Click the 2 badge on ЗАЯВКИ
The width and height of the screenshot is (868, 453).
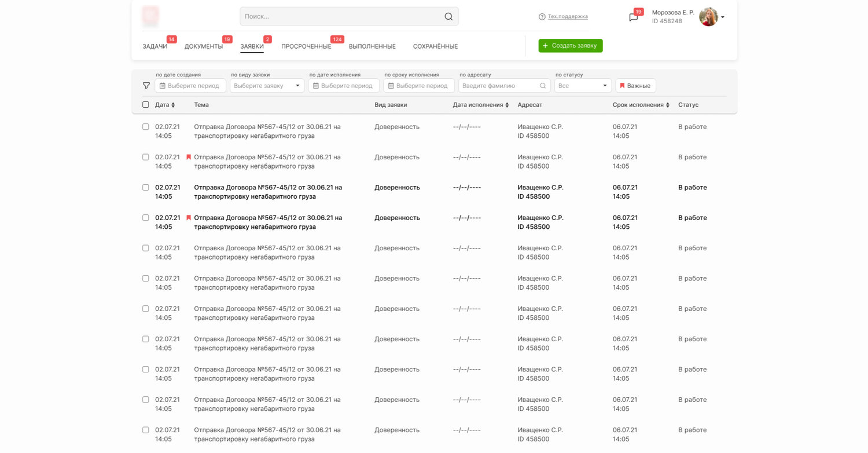[x=267, y=39]
